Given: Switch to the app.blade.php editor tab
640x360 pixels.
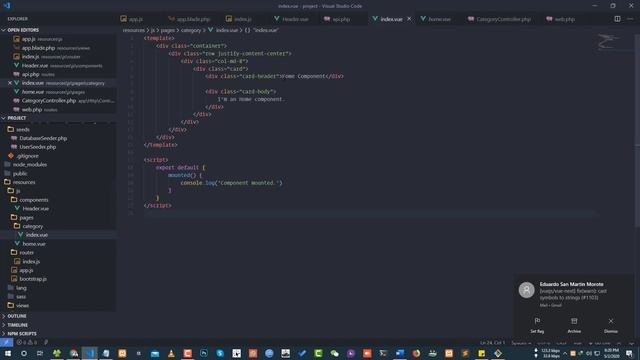Looking at the screenshot, I should 193,19.
